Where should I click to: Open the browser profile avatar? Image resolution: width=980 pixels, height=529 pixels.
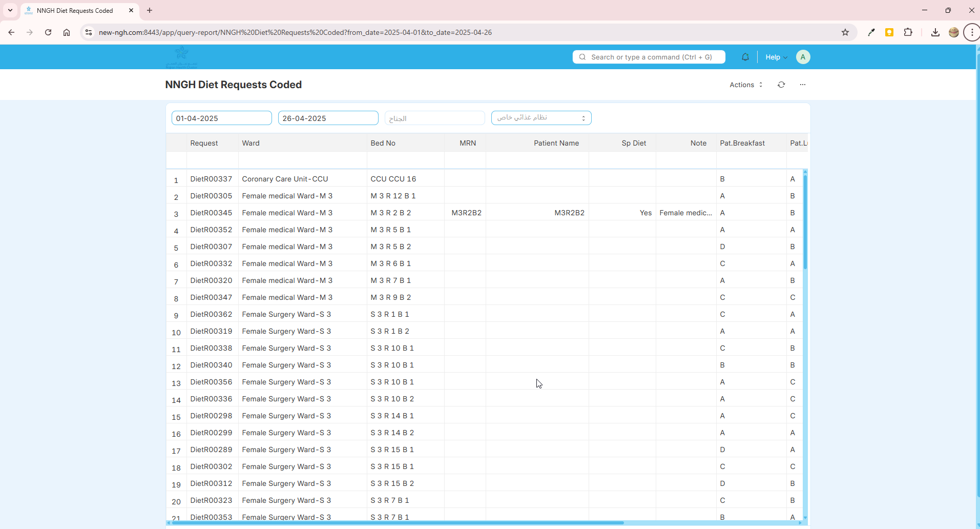tap(954, 32)
